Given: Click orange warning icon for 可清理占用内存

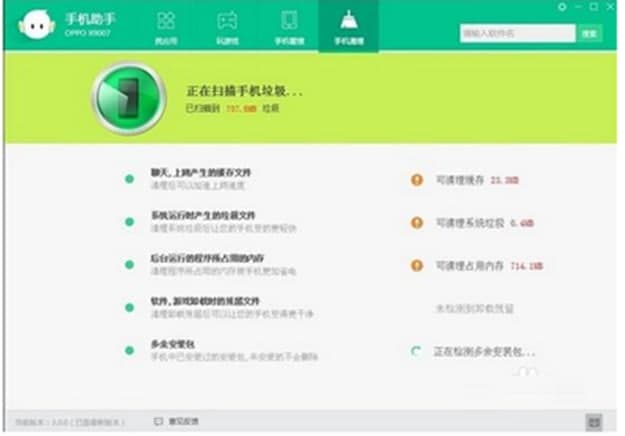Looking at the screenshot, I should pos(417,265).
